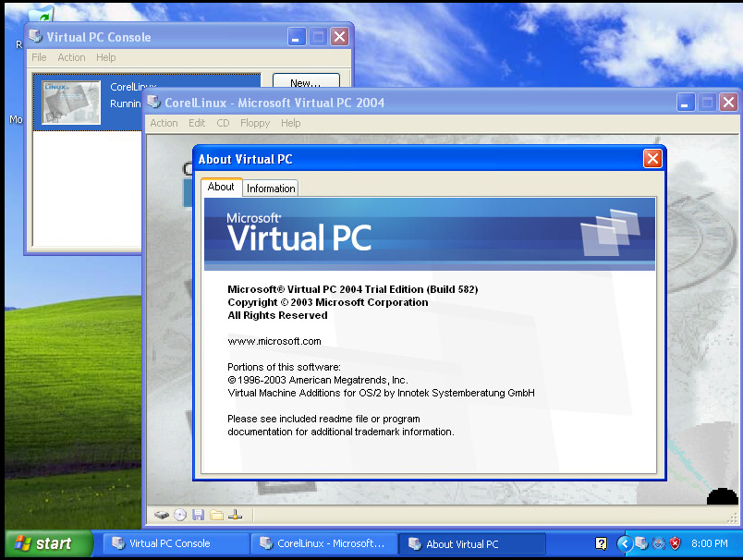Click the 8:00 PM system clock

710,543
